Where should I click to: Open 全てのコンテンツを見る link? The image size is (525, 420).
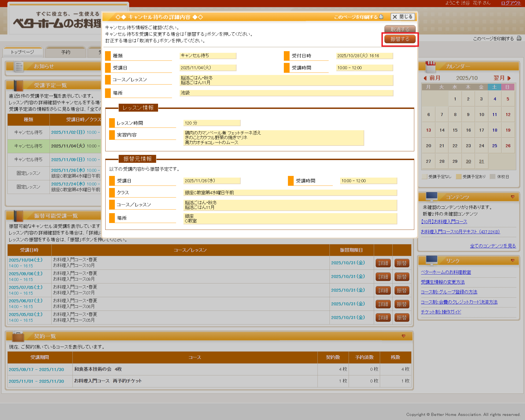(493, 246)
